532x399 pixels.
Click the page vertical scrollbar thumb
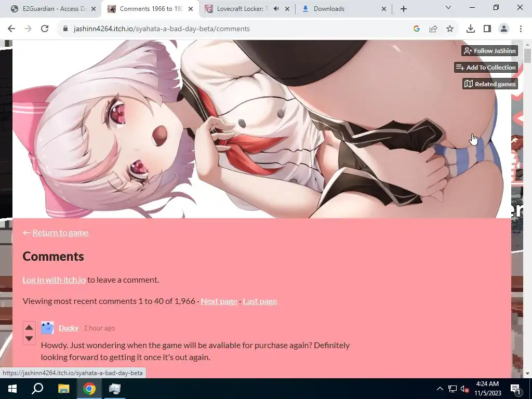pos(527,56)
